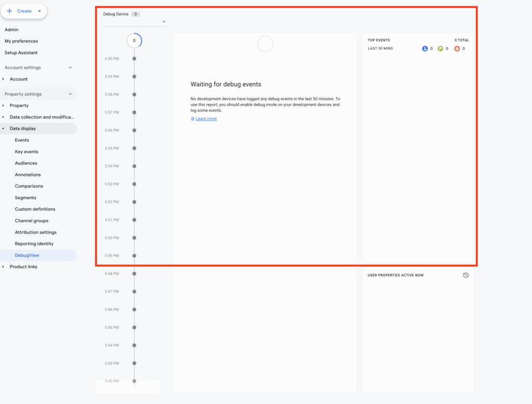Image resolution: width=532 pixels, height=404 pixels.
Task: Open the Create dropdown arrow
Action: [39, 11]
